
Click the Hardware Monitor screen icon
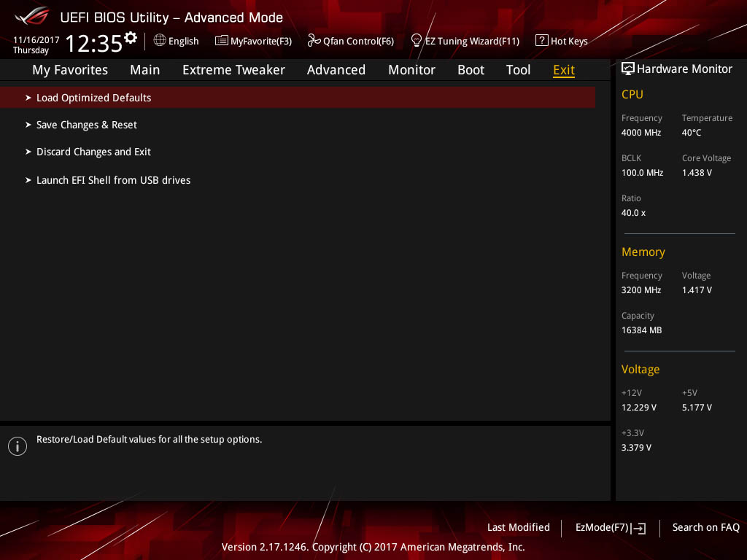[628, 69]
